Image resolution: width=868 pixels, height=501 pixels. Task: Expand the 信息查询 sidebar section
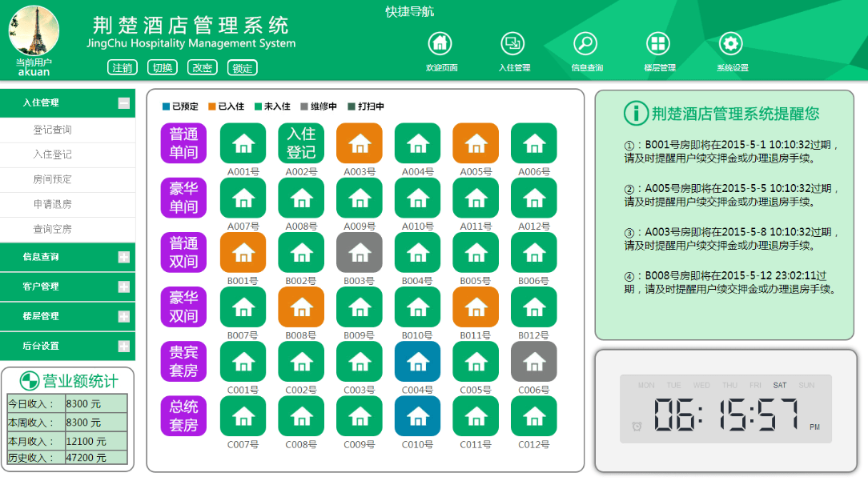(123, 257)
